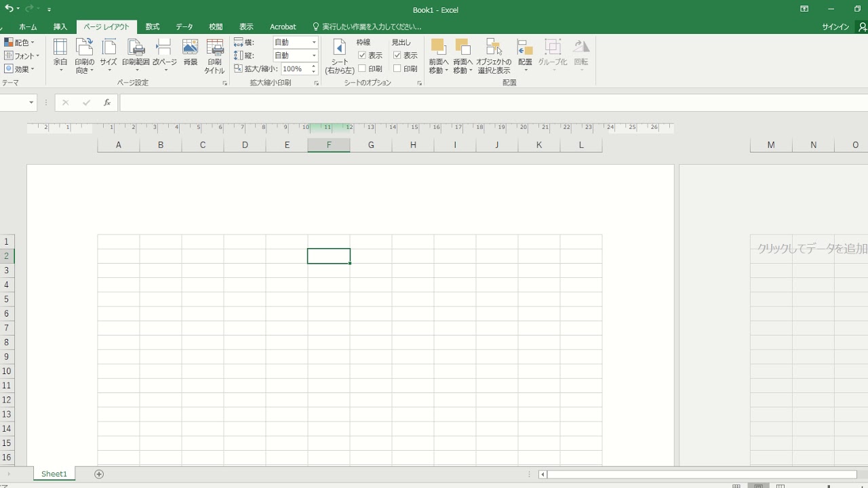Image resolution: width=868 pixels, height=488 pixels.
Task: Open the 配置 align menu
Action: click(x=525, y=56)
